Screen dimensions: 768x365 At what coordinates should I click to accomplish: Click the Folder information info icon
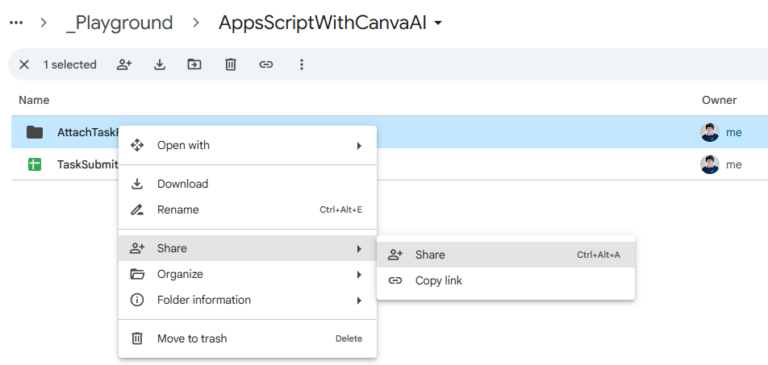coord(137,300)
